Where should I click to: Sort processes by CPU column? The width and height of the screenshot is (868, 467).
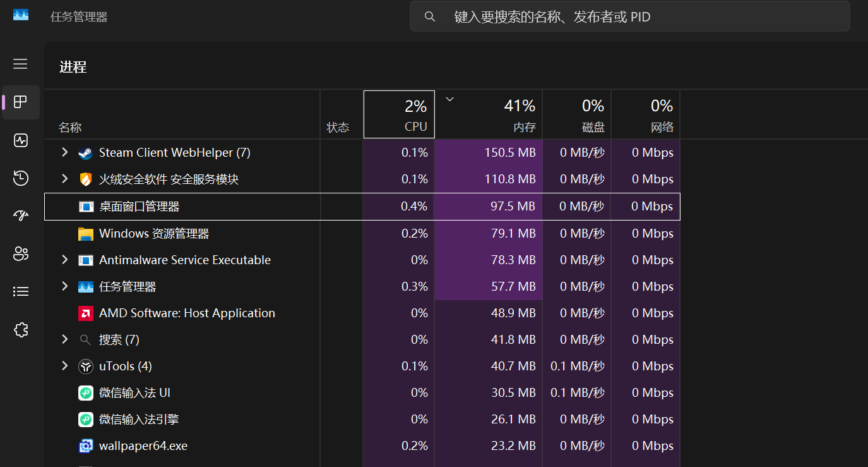(x=399, y=114)
